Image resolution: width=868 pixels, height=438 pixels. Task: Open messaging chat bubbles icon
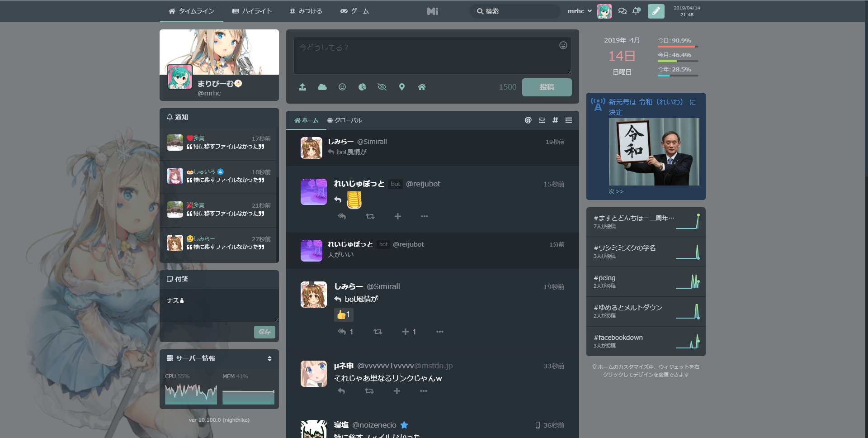point(623,11)
